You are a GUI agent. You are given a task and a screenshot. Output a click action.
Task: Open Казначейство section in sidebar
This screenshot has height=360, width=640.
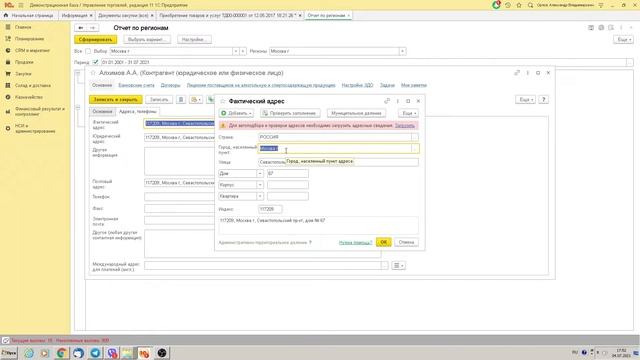point(29,97)
